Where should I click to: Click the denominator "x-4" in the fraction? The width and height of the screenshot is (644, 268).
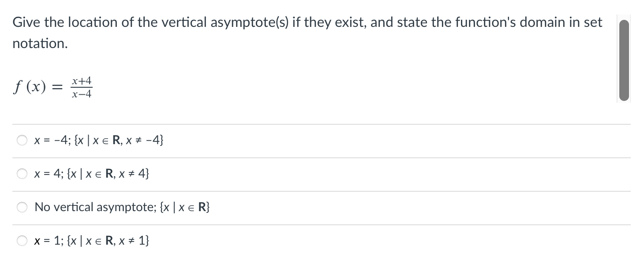[x=82, y=93]
